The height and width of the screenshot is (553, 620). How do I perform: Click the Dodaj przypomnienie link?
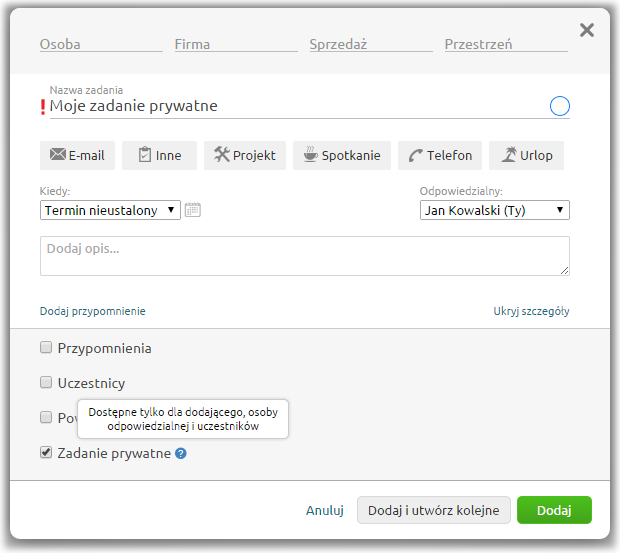click(x=93, y=311)
